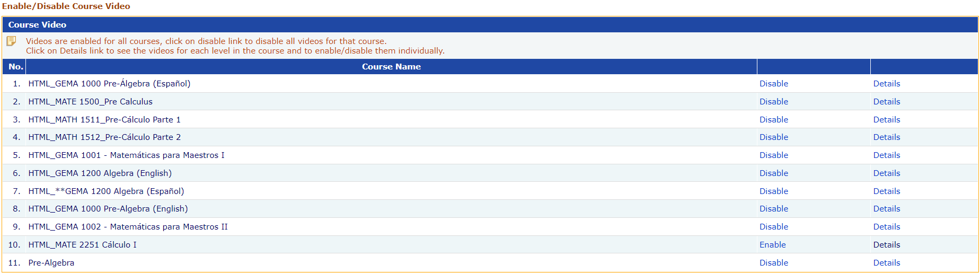
Task: Disable videos for MATH 1511 Pre-Cálculo Parte 1
Action: pos(773,120)
